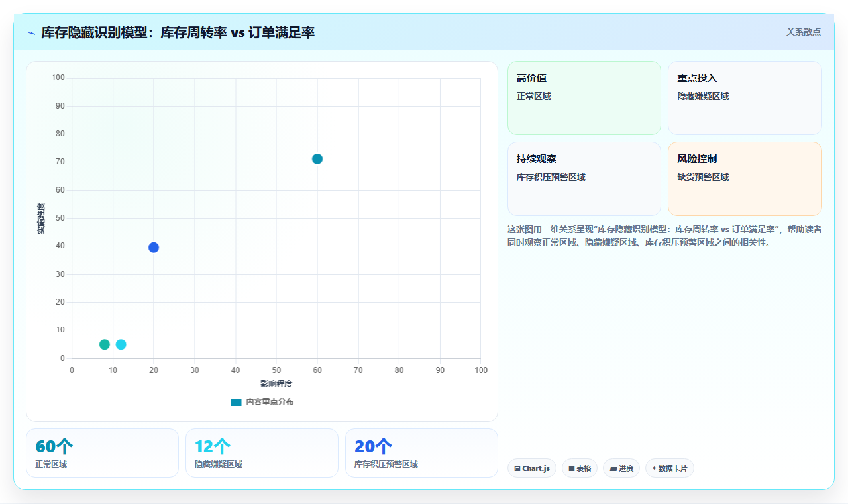Screen dimensions: 848x504
Task: Select the 持续观察 库存积压预警区域 card
Action: point(584,179)
